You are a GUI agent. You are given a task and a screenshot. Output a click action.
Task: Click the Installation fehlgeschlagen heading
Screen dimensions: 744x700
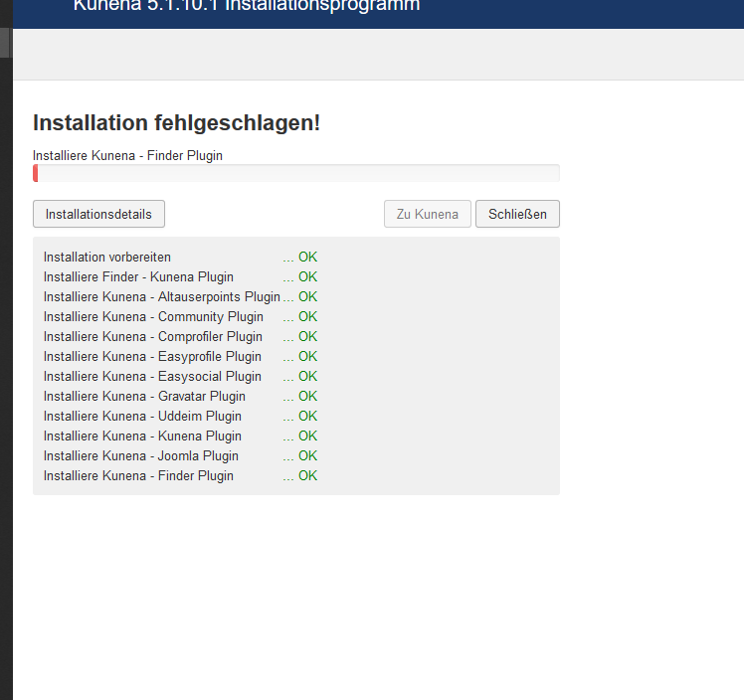pos(176,123)
